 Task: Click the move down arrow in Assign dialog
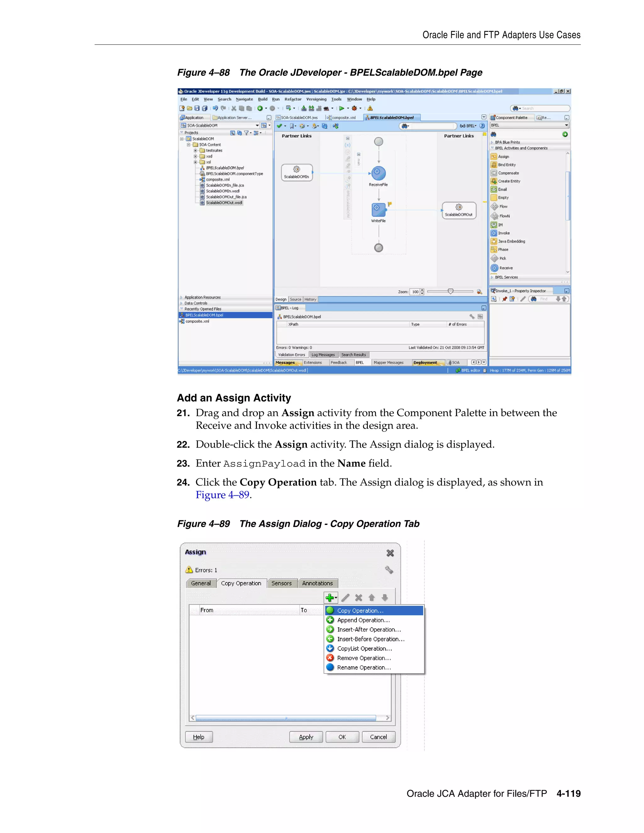pyautogui.click(x=385, y=598)
